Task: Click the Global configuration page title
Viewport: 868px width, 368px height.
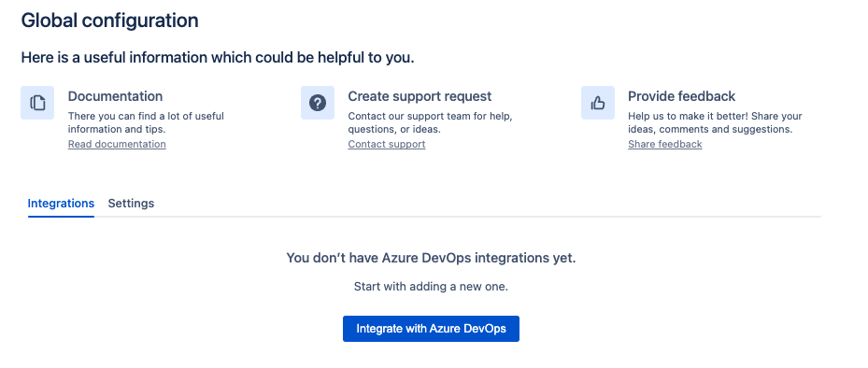Action: pos(109,21)
